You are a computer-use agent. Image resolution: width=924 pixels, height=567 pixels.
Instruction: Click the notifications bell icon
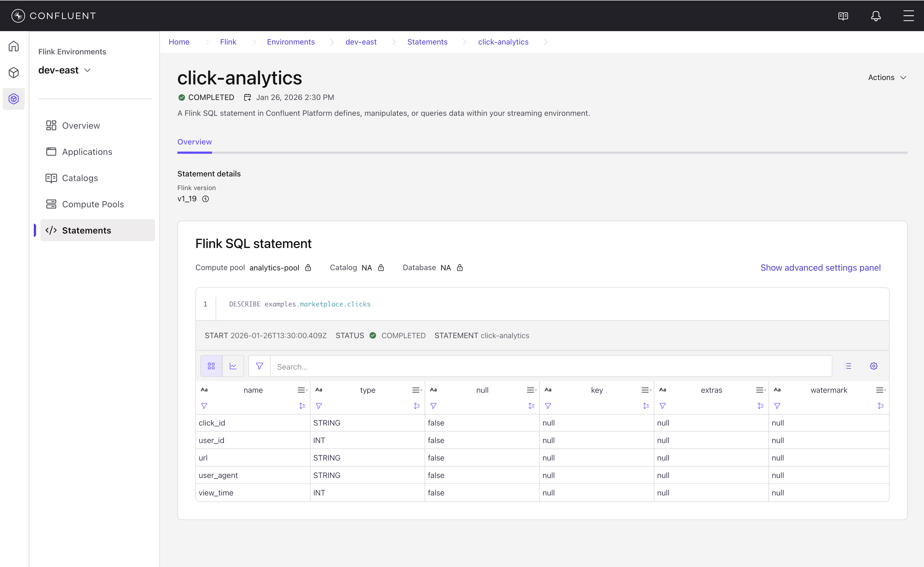coord(876,16)
